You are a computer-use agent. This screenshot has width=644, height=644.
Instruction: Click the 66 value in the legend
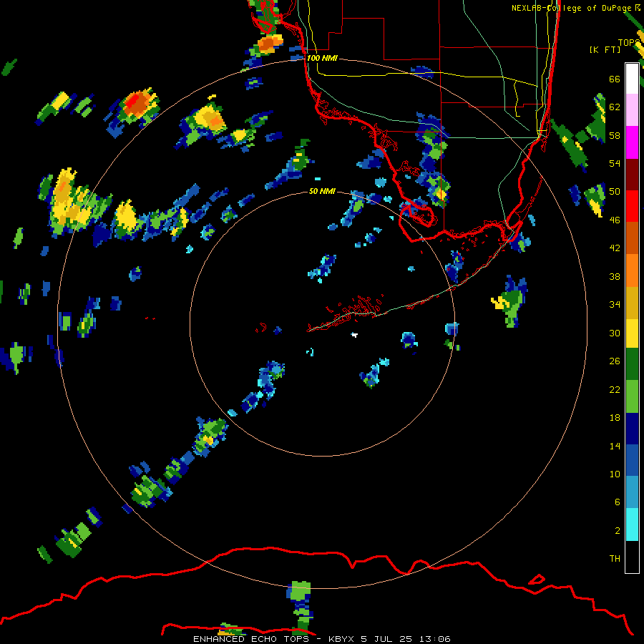click(x=615, y=79)
